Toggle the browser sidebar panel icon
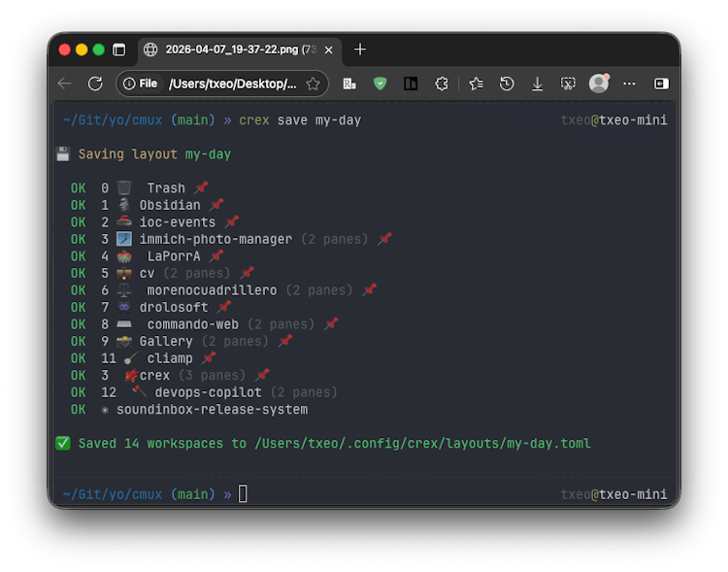This screenshot has width=728, height=572. [x=661, y=84]
